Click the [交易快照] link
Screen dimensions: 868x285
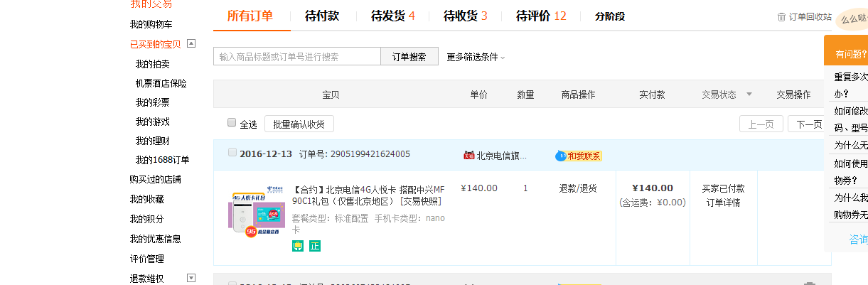point(421,201)
